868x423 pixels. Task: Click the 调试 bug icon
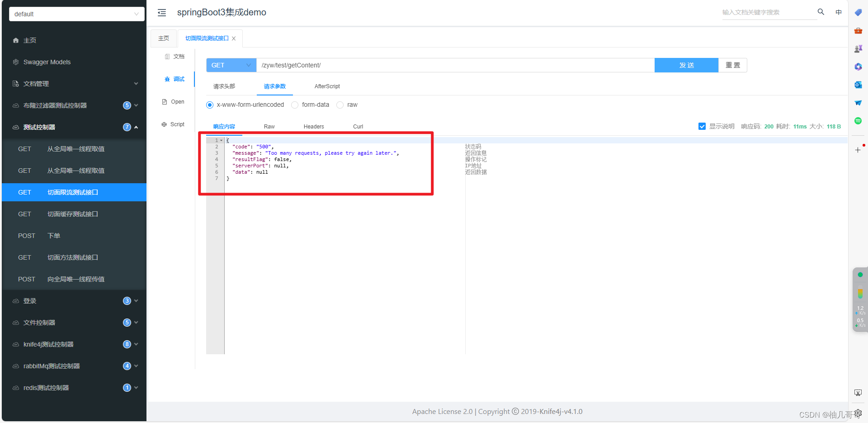(x=167, y=79)
